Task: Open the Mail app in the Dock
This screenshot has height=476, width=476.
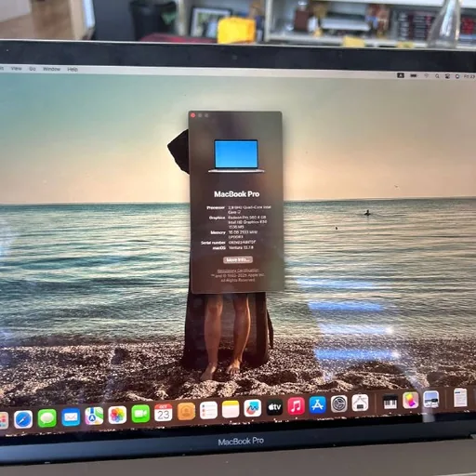Action: click(x=71, y=416)
